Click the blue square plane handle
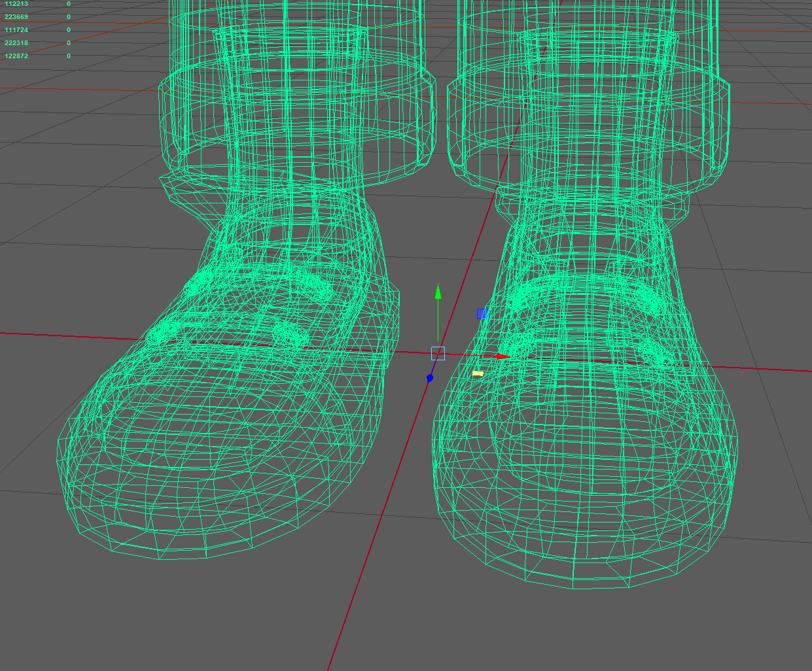 (482, 314)
